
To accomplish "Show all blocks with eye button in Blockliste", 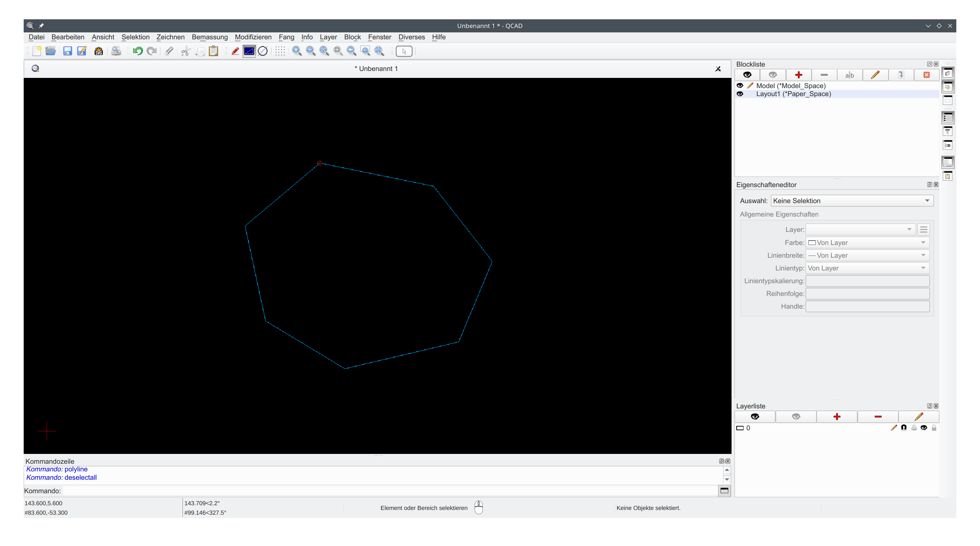I will (x=747, y=75).
